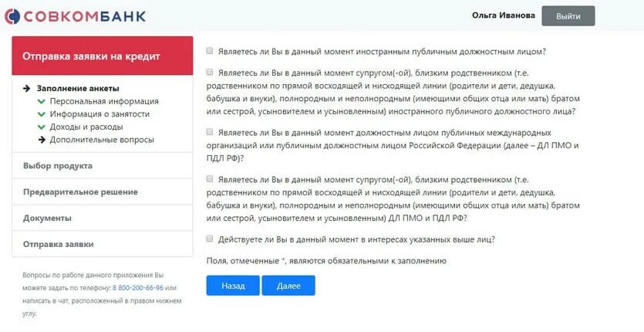Viewport: 644px width, 332px height.
Task: Open the Предварительное решение step
Action: [103, 191]
